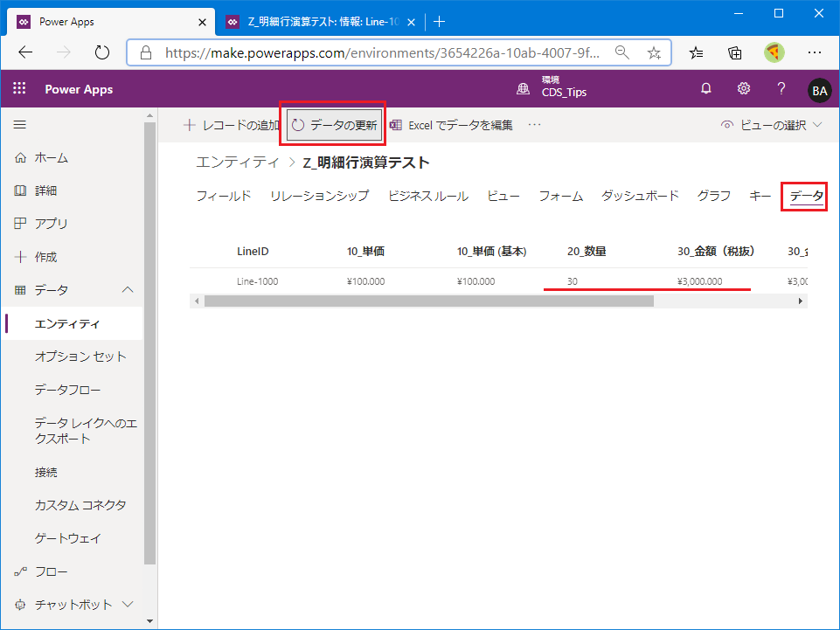840x630 pixels.
Task: Click the help question mark icon
Action: pyautogui.click(x=781, y=89)
